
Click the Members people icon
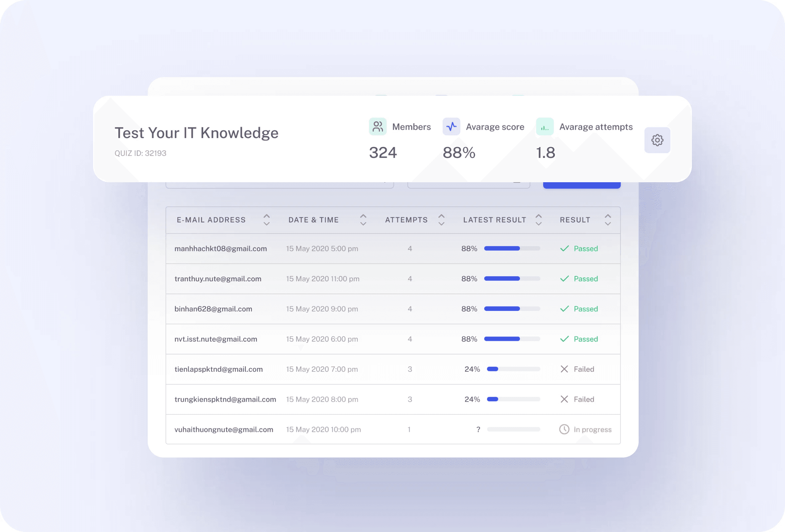[x=378, y=127]
